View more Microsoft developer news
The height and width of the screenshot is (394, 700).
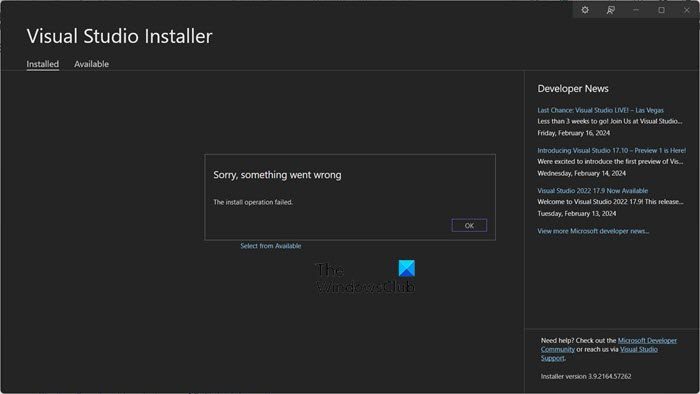click(x=593, y=231)
